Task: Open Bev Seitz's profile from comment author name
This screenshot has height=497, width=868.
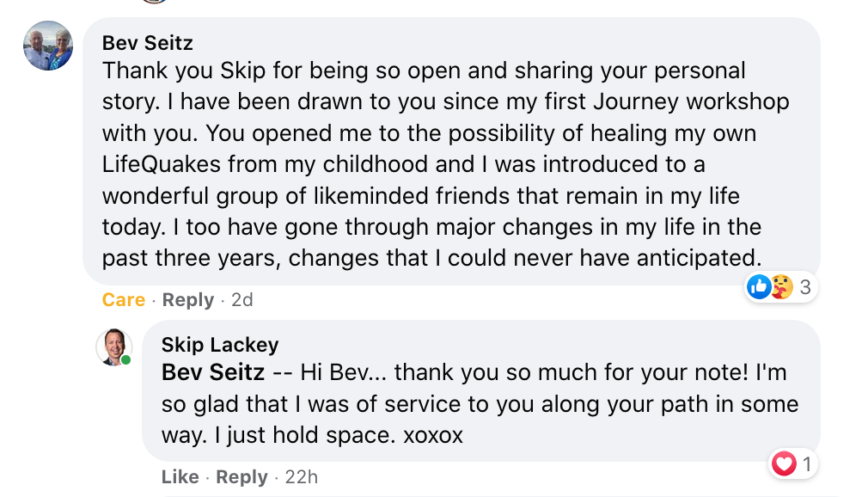Action: [145, 43]
